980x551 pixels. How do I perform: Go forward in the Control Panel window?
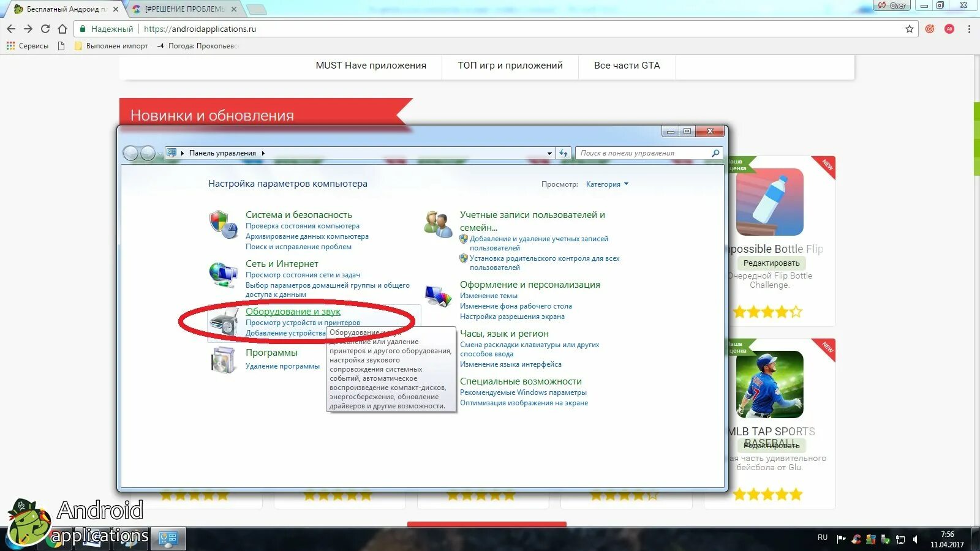click(x=148, y=153)
